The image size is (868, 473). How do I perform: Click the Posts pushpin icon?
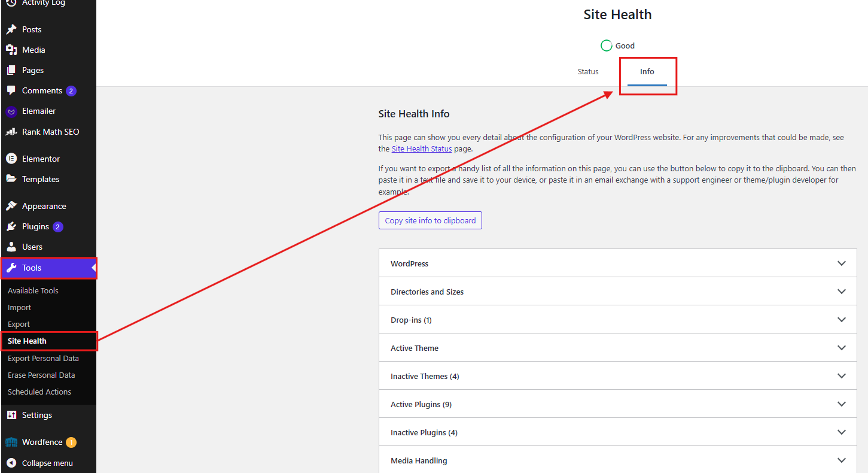click(11, 29)
